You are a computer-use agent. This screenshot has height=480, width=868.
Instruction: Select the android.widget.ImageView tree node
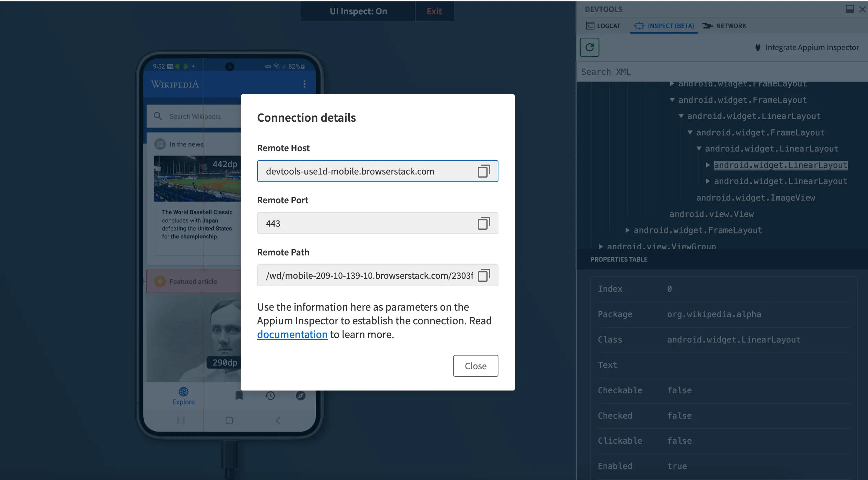(755, 198)
